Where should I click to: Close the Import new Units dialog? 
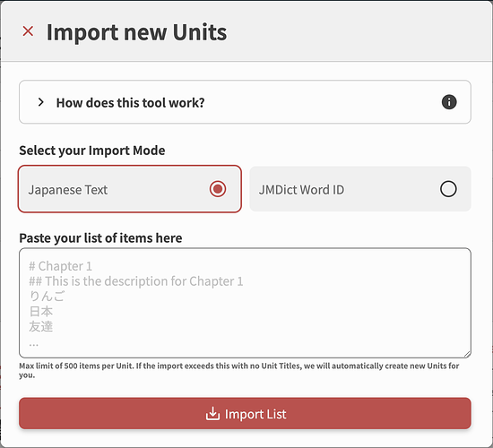28,31
